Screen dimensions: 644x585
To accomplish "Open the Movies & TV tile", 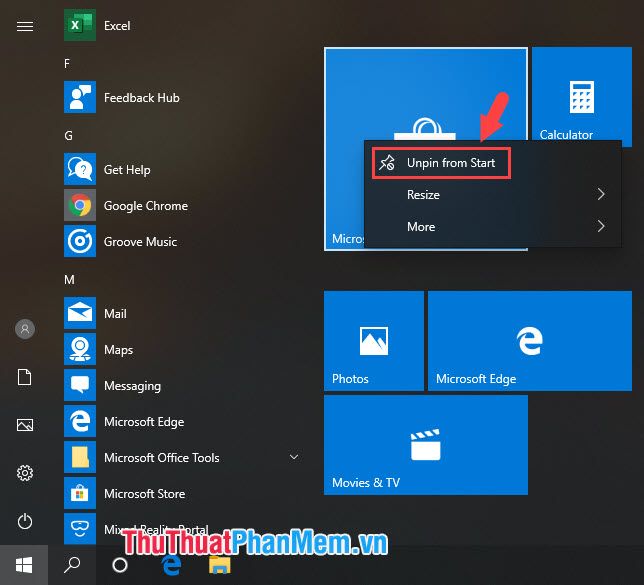I will (x=426, y=445).
